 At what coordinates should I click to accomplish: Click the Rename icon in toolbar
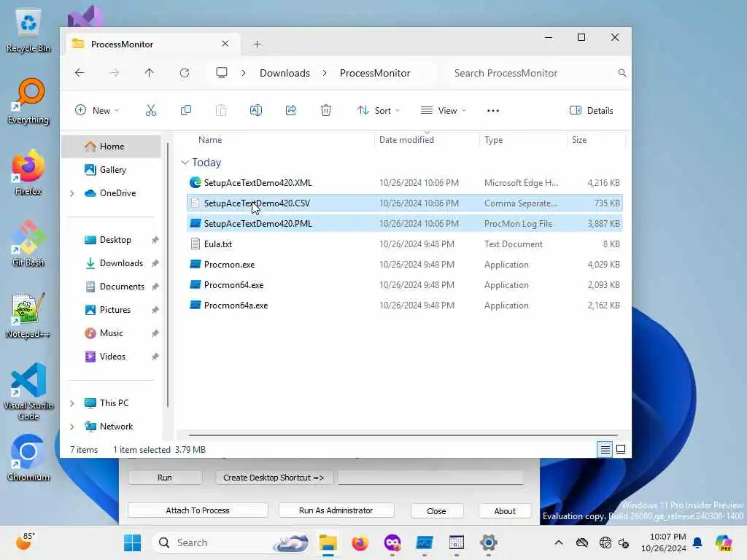coord(256,111)
